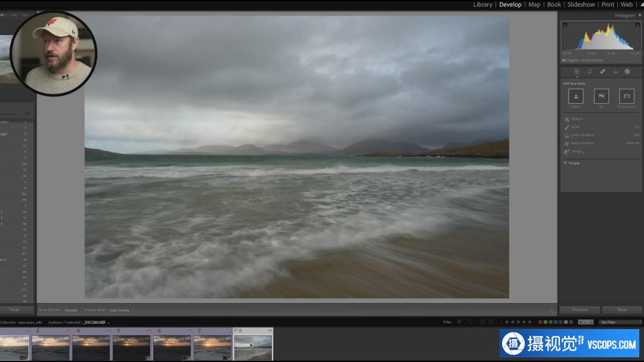Create a Select Background mask
Viewport: 644px width, 362px height.
(627, 96)
